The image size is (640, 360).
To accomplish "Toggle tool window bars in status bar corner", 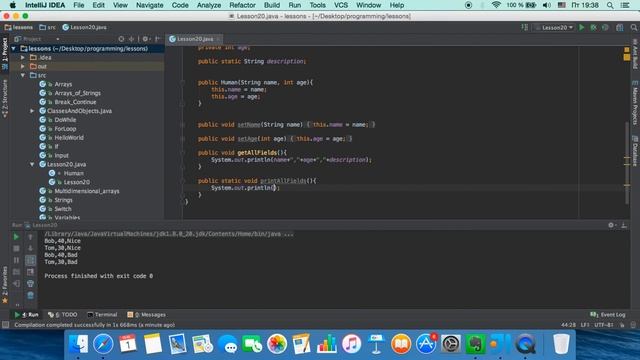I will coord(5,325).
